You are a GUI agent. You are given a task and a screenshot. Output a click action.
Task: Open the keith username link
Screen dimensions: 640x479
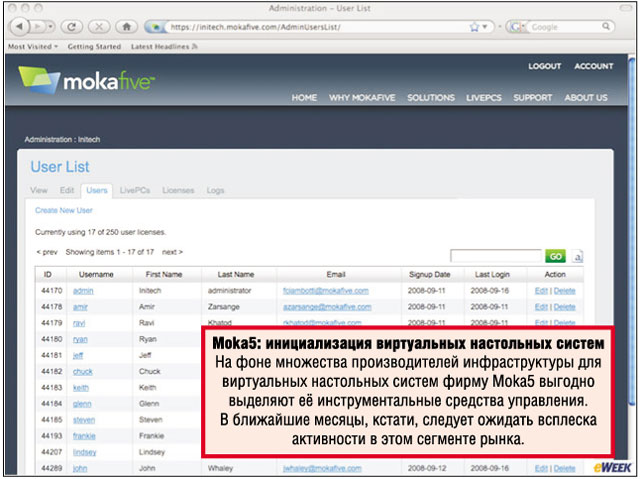tap(81, 388)
